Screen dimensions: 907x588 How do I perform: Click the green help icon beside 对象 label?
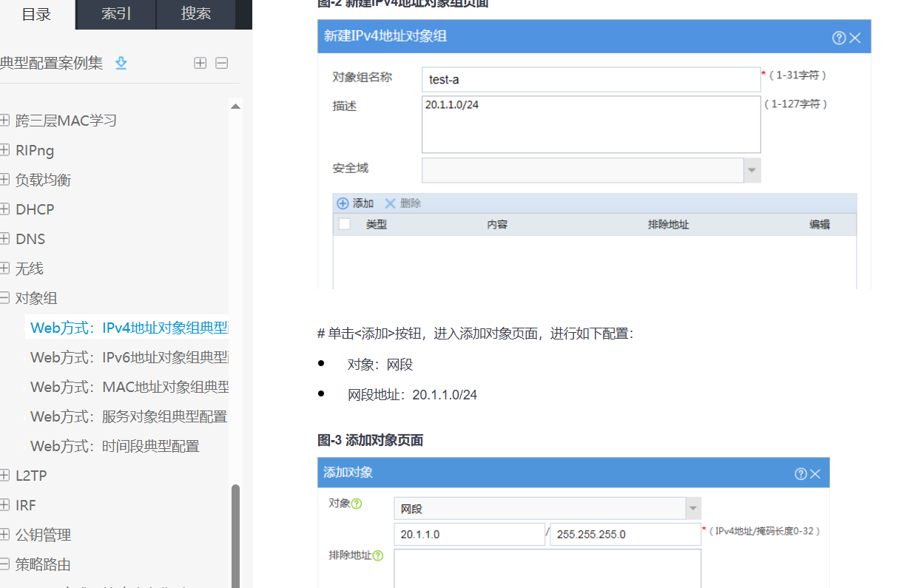(357, 504)
